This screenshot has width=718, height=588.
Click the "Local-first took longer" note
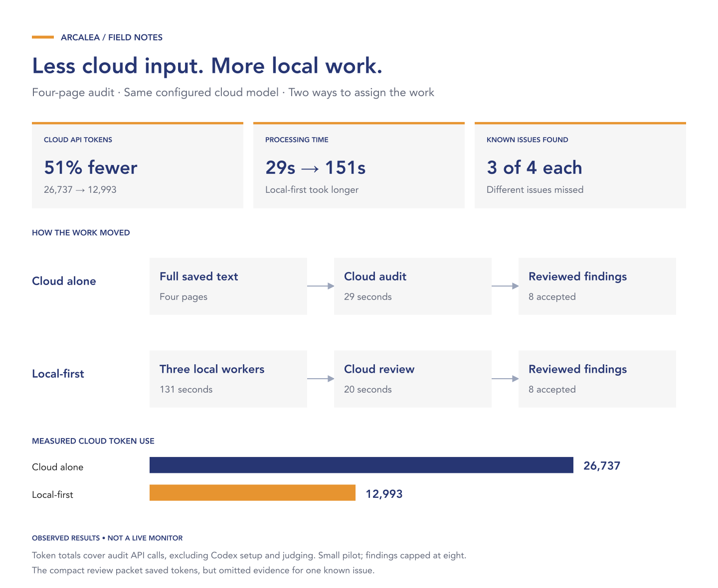pyautogui.click(x=312, y=190)
